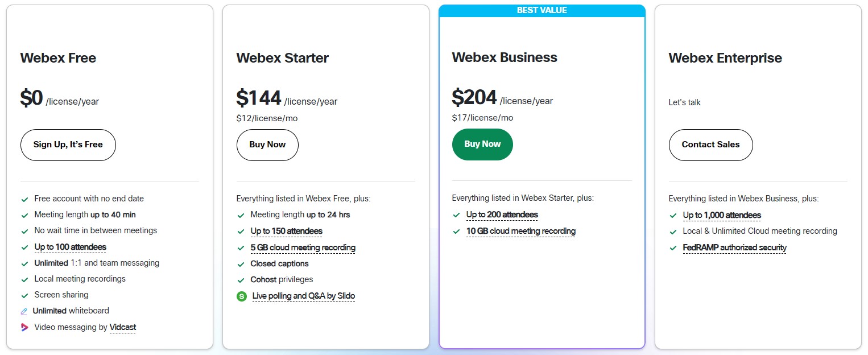This screenshot has height=355, width=868.
Task: Click the Webex Enterprise plan heading
Action: click(x=725, y=58)
